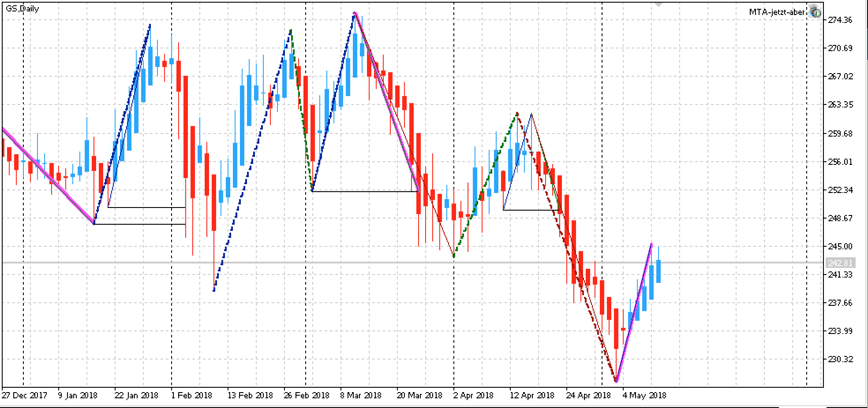Click the 8 Mar 2018 date label

[361, 395]
